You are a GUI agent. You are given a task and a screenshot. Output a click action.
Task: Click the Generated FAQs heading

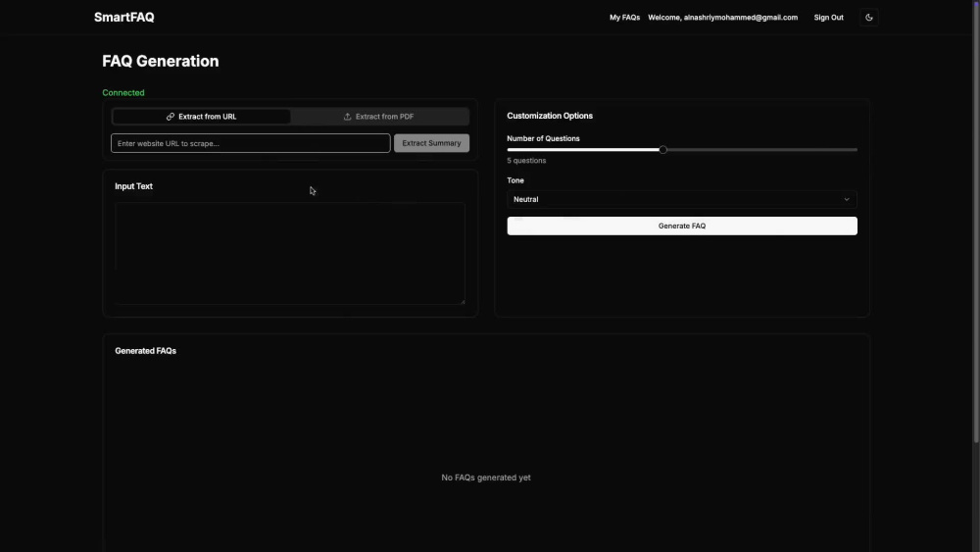pyautogui.click(x=146, y=351)
